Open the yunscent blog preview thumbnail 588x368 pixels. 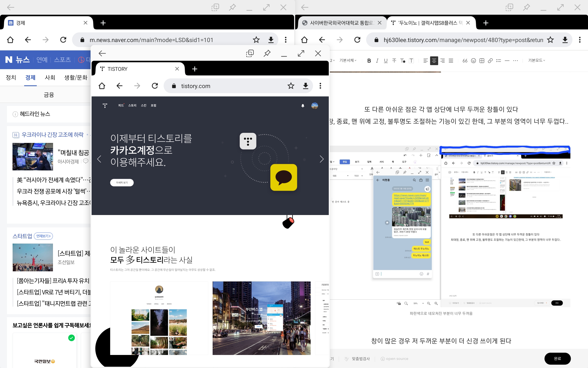point(159,318)
